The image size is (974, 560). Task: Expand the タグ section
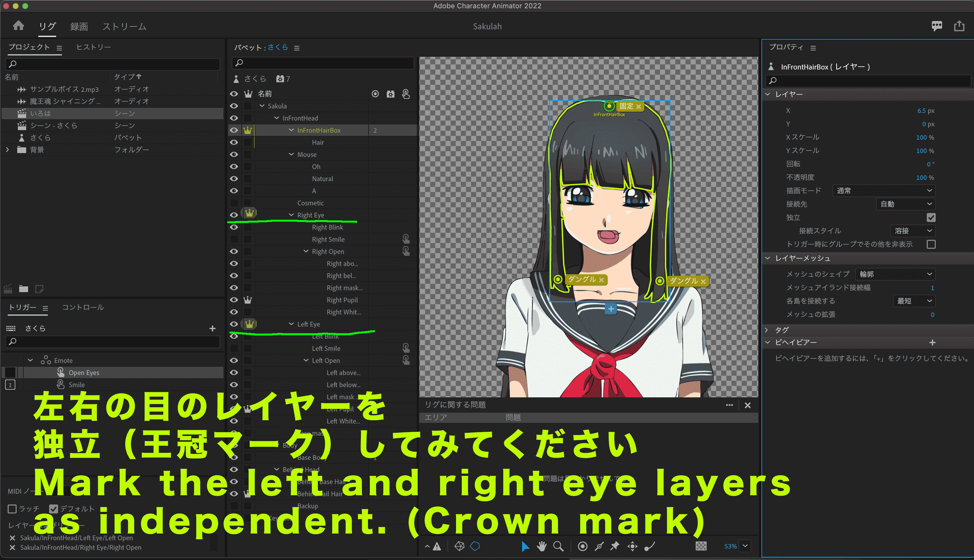click(767, 330)
